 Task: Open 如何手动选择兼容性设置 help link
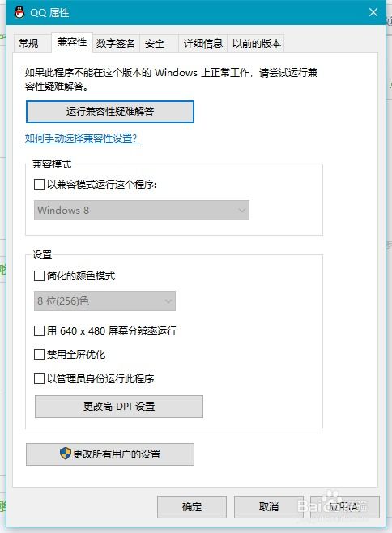tap(83, 139)
